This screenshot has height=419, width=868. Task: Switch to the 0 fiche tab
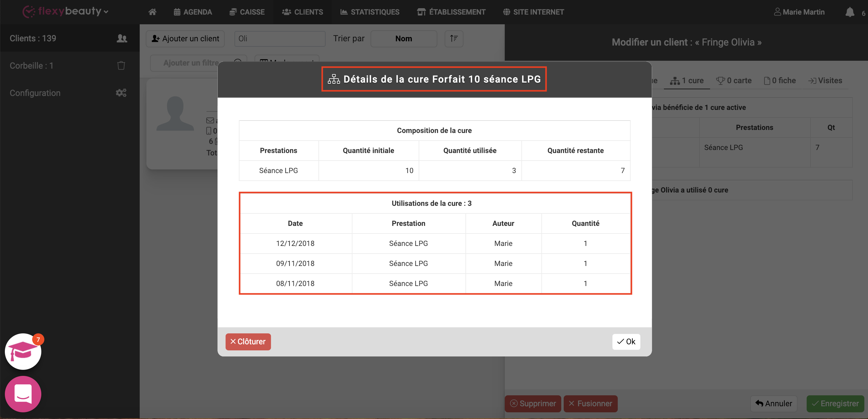pos(780,80)
